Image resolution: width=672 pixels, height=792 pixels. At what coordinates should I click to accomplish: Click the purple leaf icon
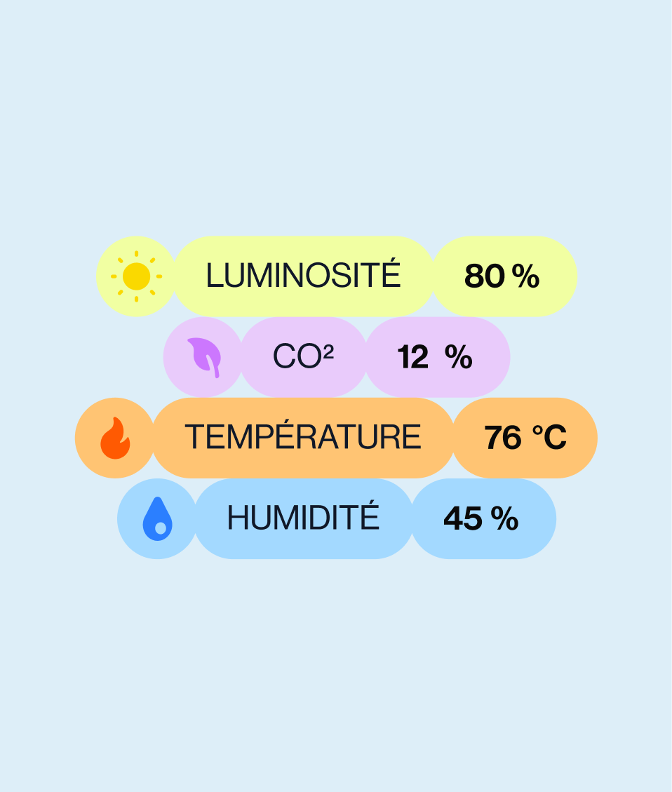(203, 357)
